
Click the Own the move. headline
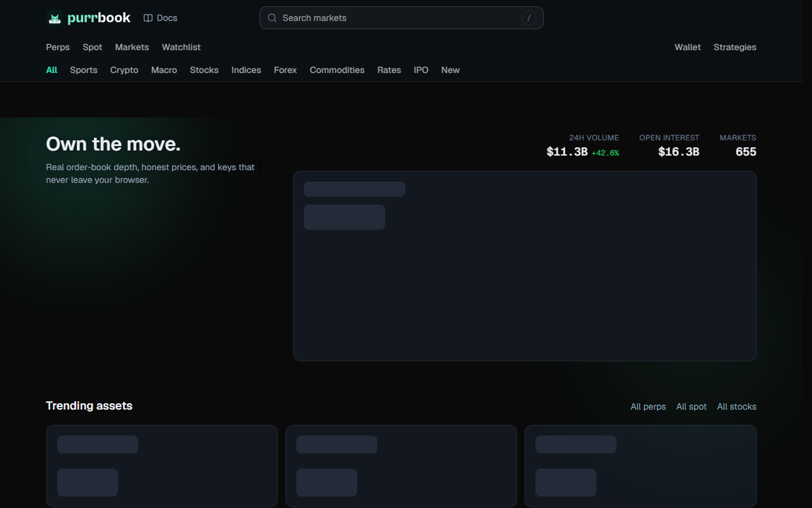click(x=114, y=144)
